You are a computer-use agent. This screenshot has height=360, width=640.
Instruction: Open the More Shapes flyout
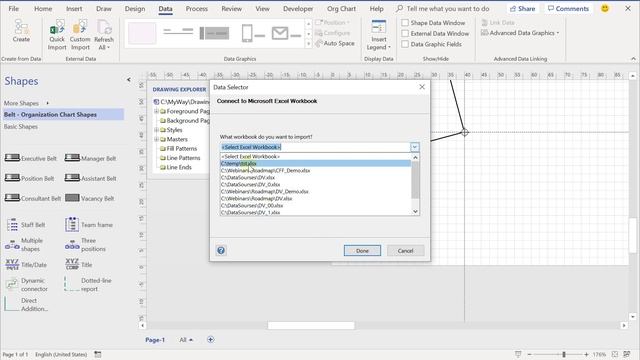coord(26,103)
